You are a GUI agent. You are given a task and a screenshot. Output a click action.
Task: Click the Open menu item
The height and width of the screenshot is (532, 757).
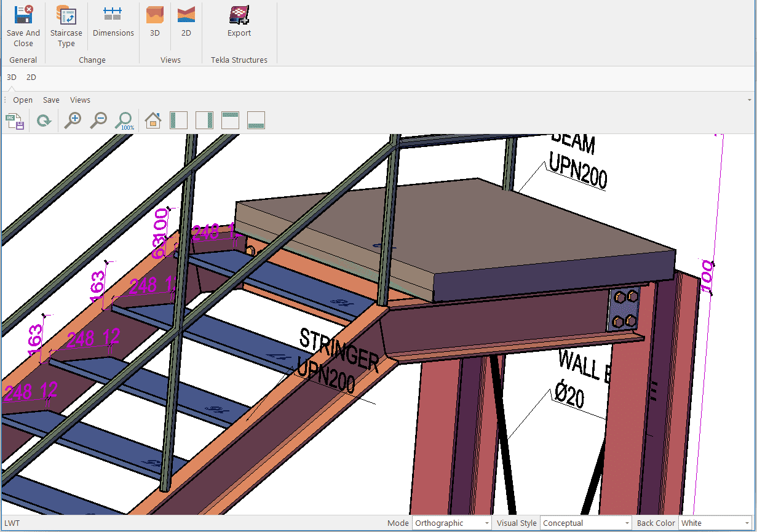point(23,100)
